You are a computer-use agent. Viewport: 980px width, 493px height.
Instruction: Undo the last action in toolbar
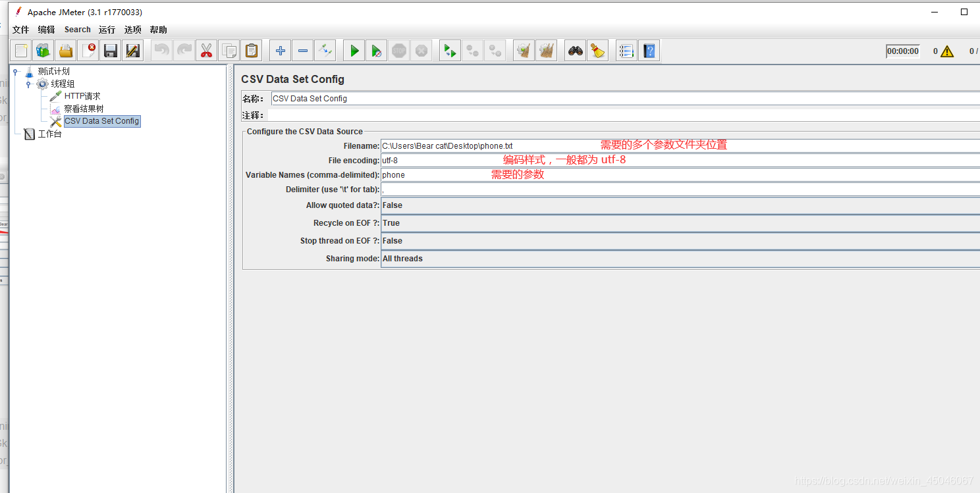[161, 51]
